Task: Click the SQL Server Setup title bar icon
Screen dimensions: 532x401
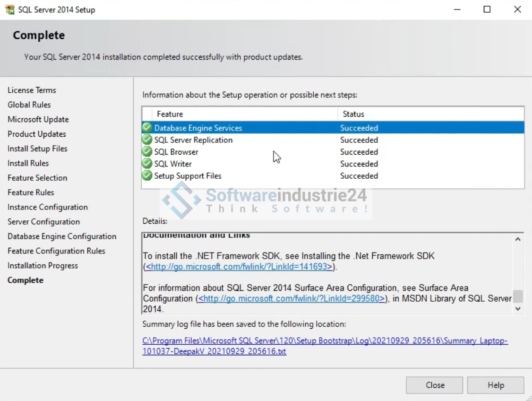Action: point(10,9)
